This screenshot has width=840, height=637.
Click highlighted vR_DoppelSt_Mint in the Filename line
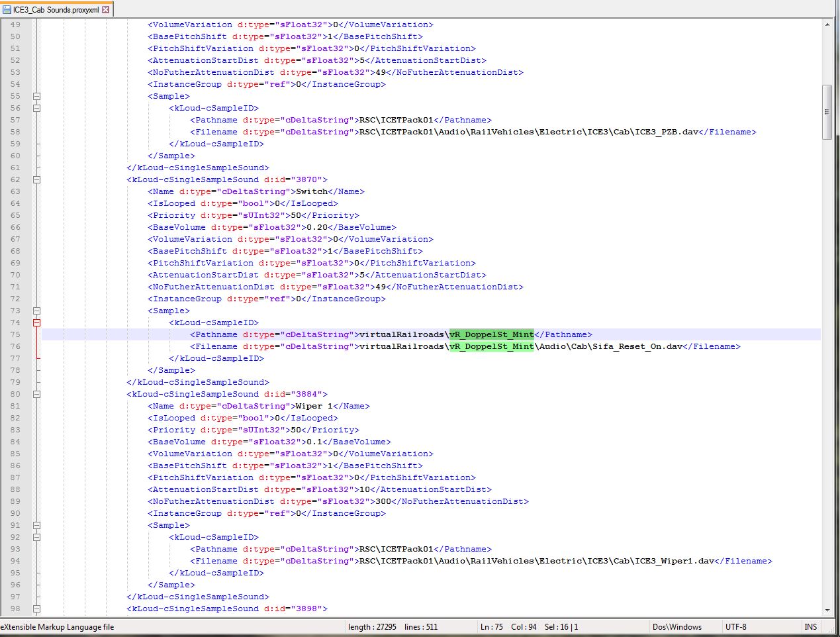[491, 346]
